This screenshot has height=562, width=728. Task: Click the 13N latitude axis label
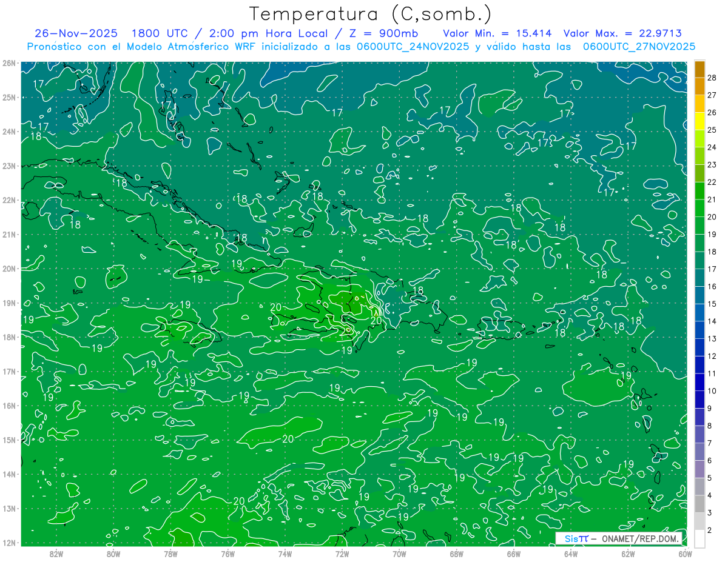[8, 508]
